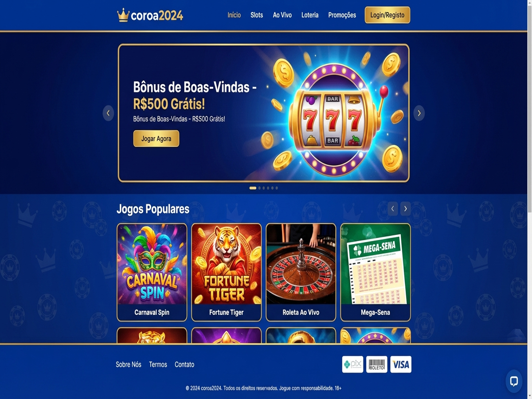Advance to next banner slide arrow
Image resolution: width=532 pixels, height=399 pixels.
coord(419,113)
